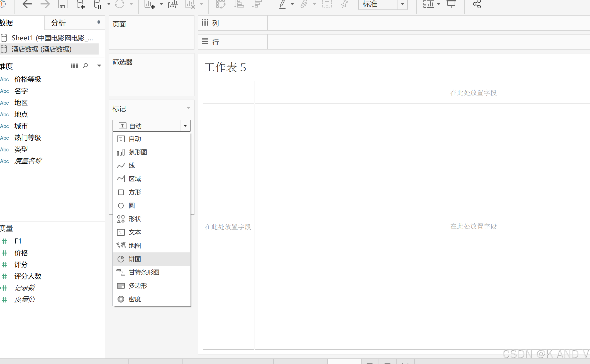Search dimensions with magnifier icon
The height and width of the screenshot is (364, 590).
tap(85, 66)
